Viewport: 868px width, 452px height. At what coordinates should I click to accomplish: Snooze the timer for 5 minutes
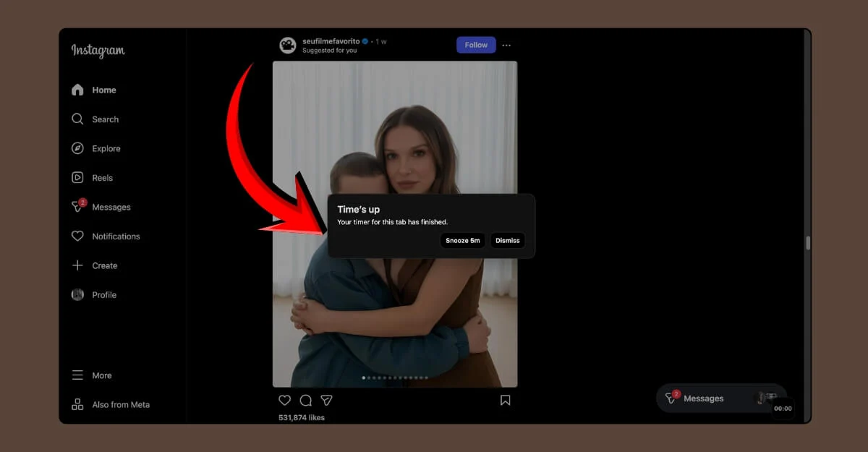462,240
